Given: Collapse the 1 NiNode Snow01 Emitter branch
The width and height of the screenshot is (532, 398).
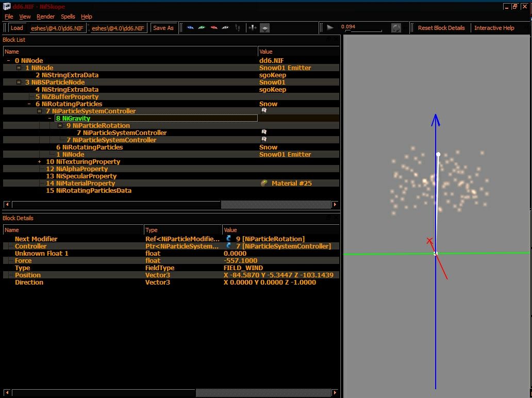Looking at the screenshot, I should [x=19, y=68].
